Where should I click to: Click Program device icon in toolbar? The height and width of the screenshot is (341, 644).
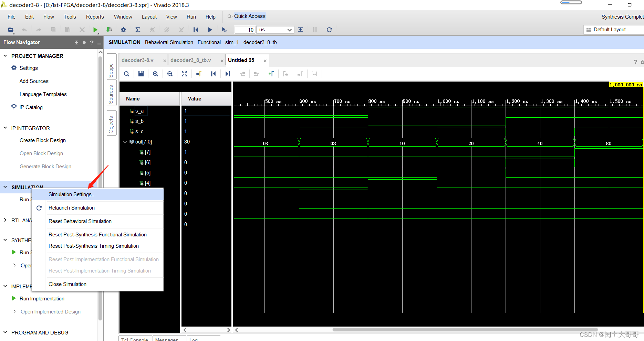pos(109,30)
